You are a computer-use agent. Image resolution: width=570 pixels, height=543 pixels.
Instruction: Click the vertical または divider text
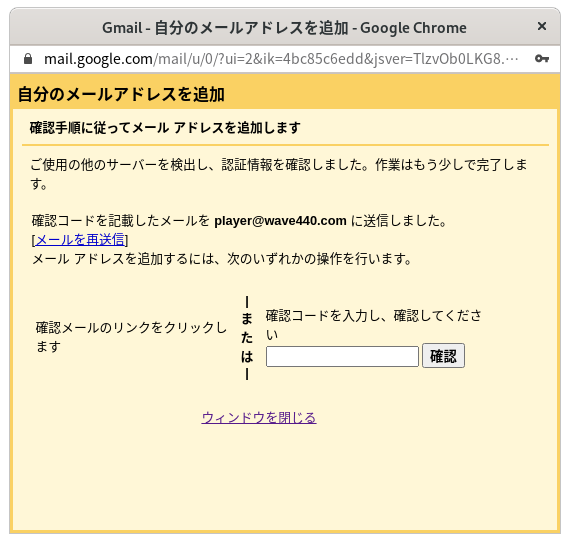point(247,338)
